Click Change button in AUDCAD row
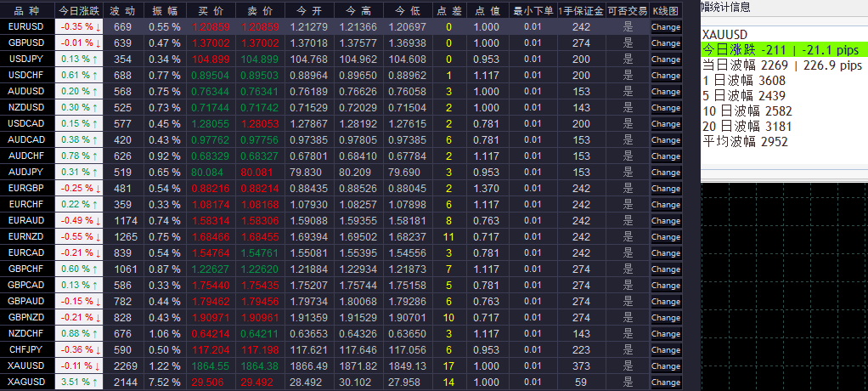The width and height of the screenshot is (868, 391). (x=666, y=140)
